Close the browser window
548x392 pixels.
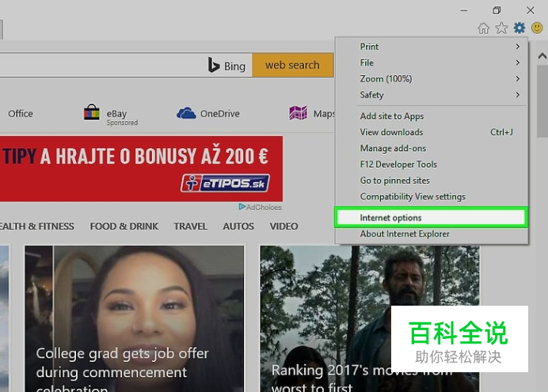tap(530, 10)
